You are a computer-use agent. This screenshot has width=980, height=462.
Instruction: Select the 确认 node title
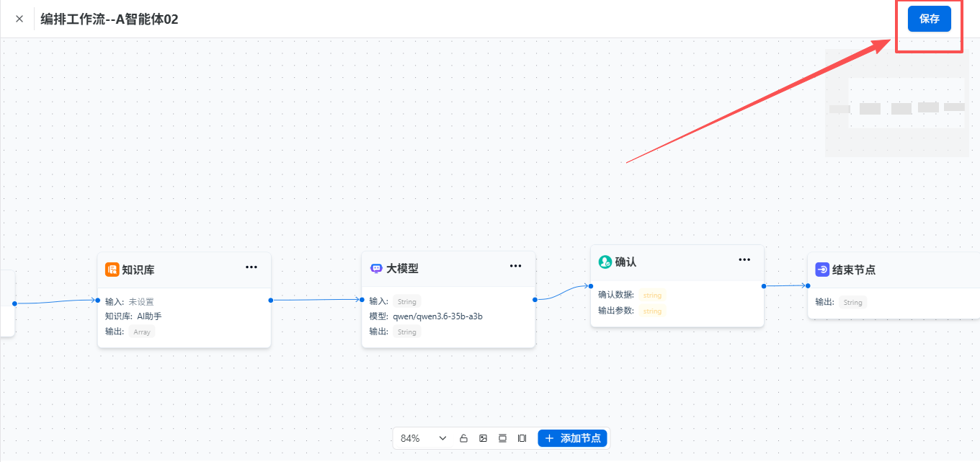point(626,262)
